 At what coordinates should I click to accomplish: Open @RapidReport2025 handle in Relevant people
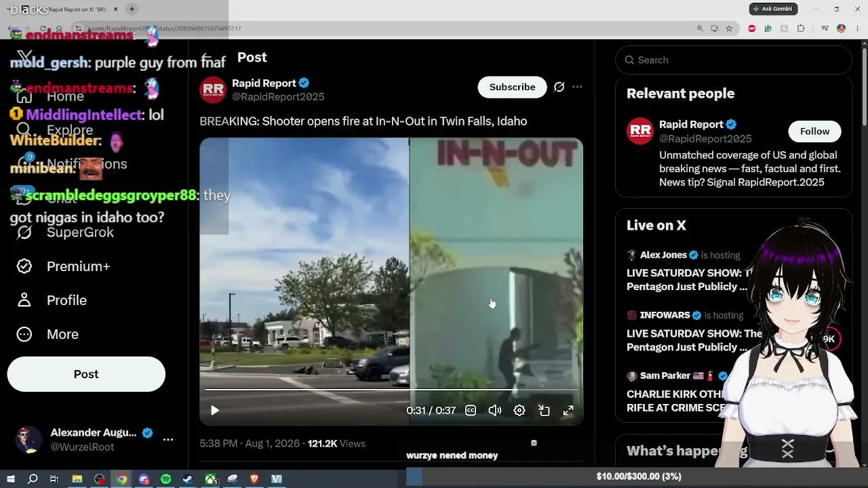[705, 139]
